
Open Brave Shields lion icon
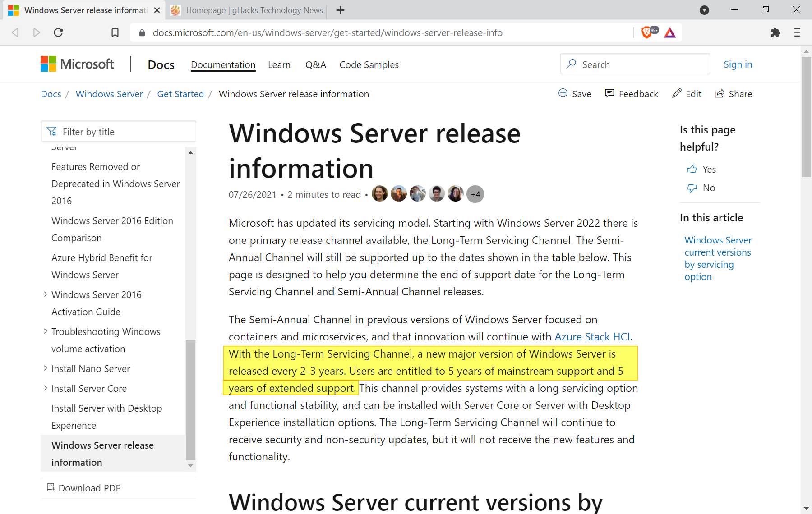pyautogui.click(x=647, y=32)
